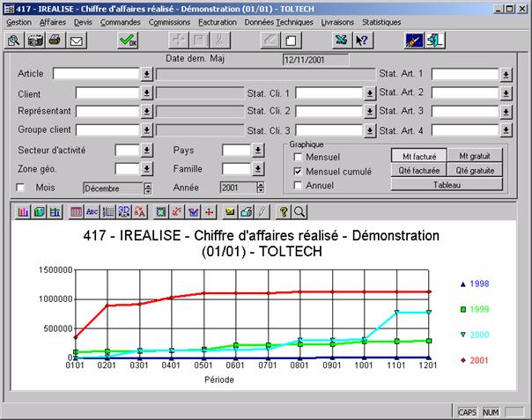Click the Mt gratuit button
This screenshot has width=532, height=420.
click(x=475, y=156)
